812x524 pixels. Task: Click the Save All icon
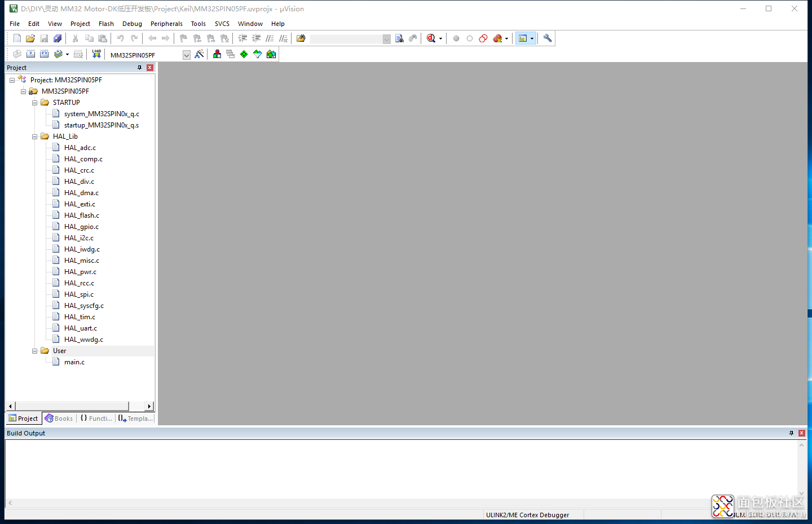(58, 38)
